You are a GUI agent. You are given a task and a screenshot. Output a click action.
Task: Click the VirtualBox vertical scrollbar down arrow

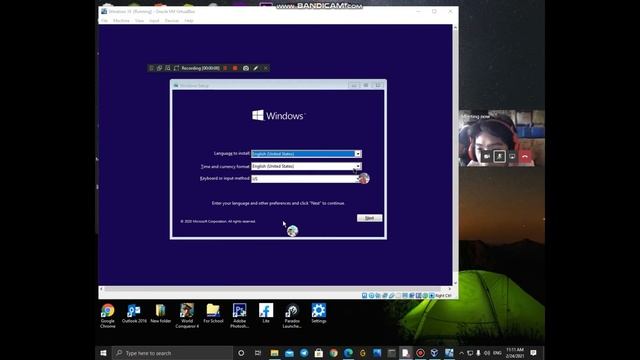[455, 283]
